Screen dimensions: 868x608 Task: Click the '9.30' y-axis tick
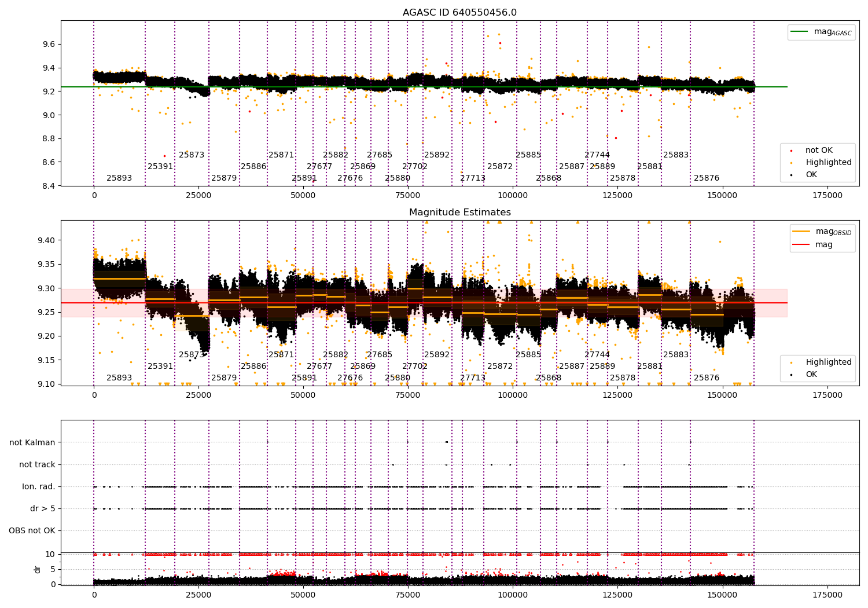[46, 288]
